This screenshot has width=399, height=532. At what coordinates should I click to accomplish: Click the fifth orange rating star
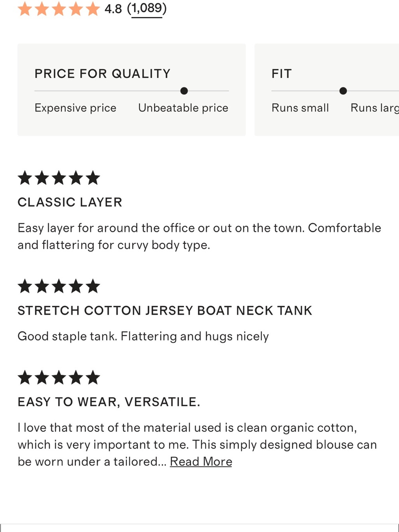coord(93,8)
